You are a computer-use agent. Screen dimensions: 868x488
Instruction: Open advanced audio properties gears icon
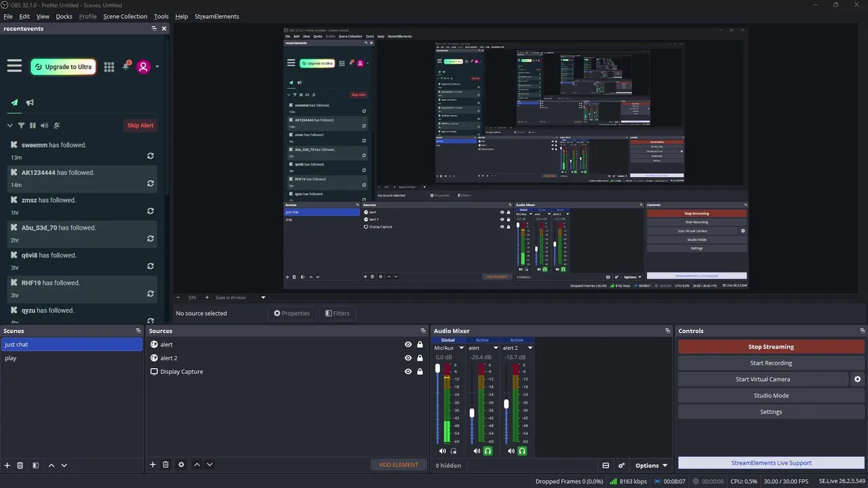pos(621,466)
